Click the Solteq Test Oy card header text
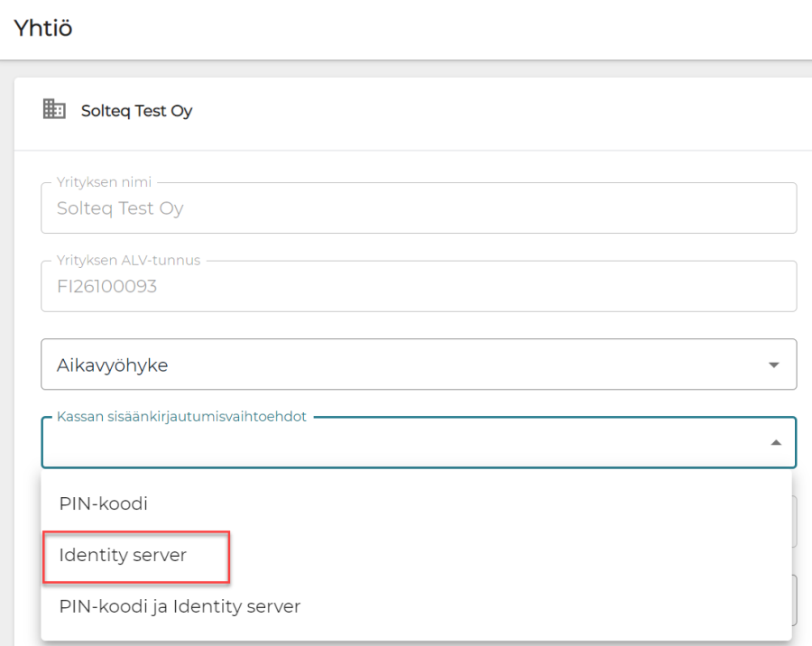This screenshot has width=812, height=646. pos(136,111)
